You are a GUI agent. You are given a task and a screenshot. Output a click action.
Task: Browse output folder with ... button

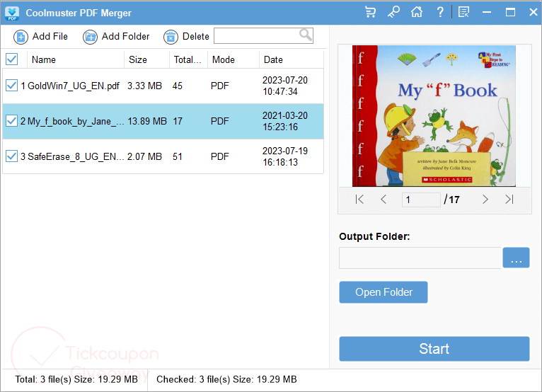click(x=516, y=258)
